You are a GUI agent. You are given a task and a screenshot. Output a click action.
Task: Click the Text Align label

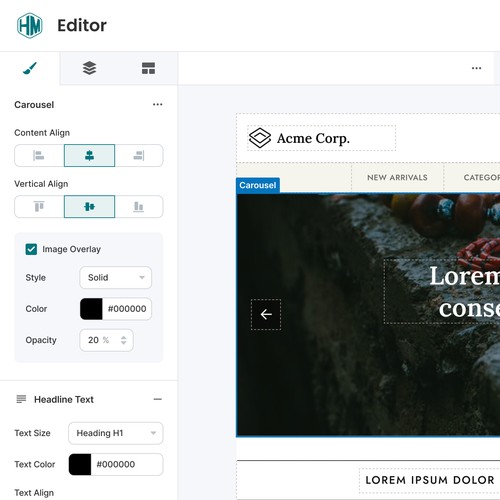pos(34,492)
